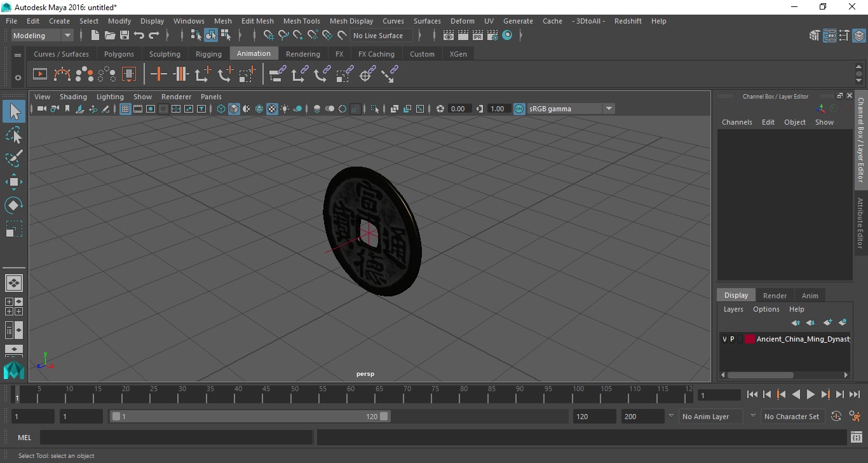Screen dimensions: 868x463
Task: Open the shelf options gear menu
Action: (18, 78)
